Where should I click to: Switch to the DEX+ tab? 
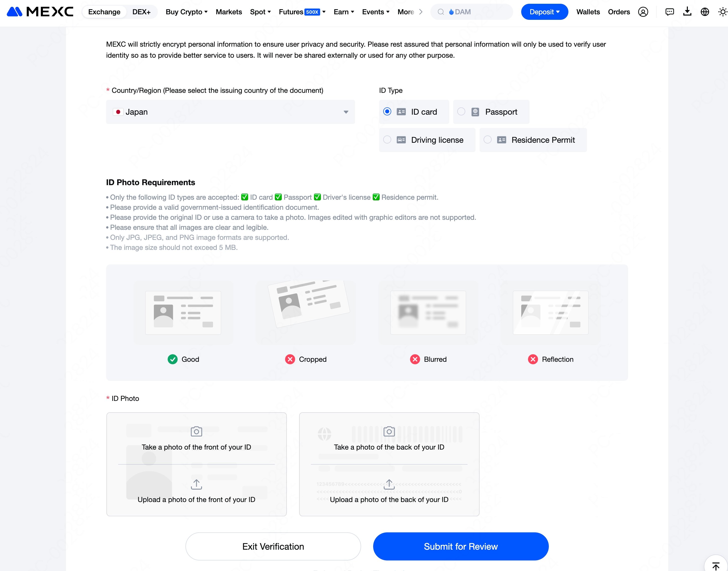[x=141, y=12]
